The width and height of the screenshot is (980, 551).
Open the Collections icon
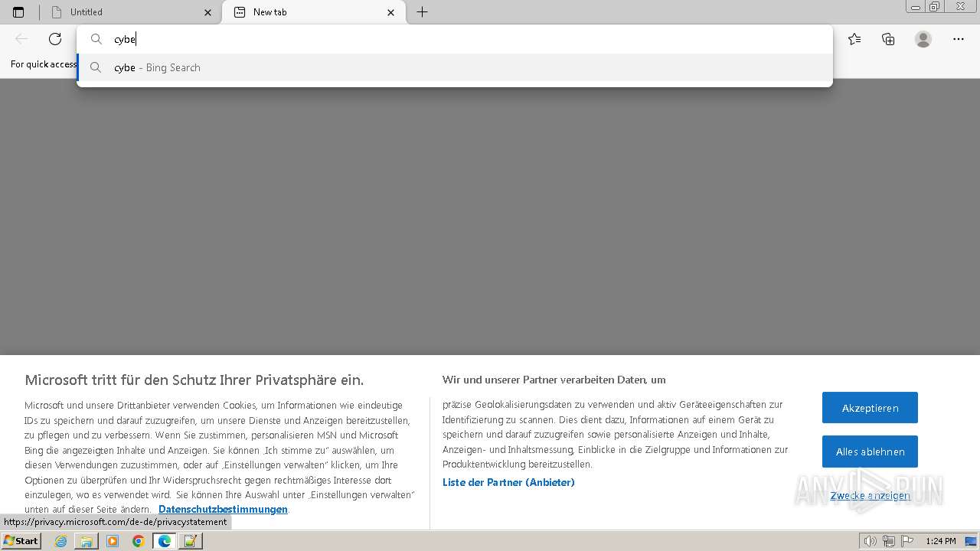coord(888,39)
